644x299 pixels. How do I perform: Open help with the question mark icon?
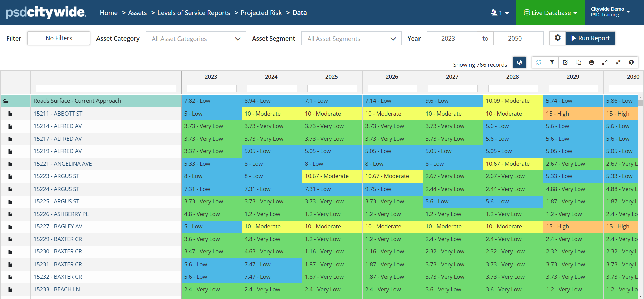tap(631, 62)
